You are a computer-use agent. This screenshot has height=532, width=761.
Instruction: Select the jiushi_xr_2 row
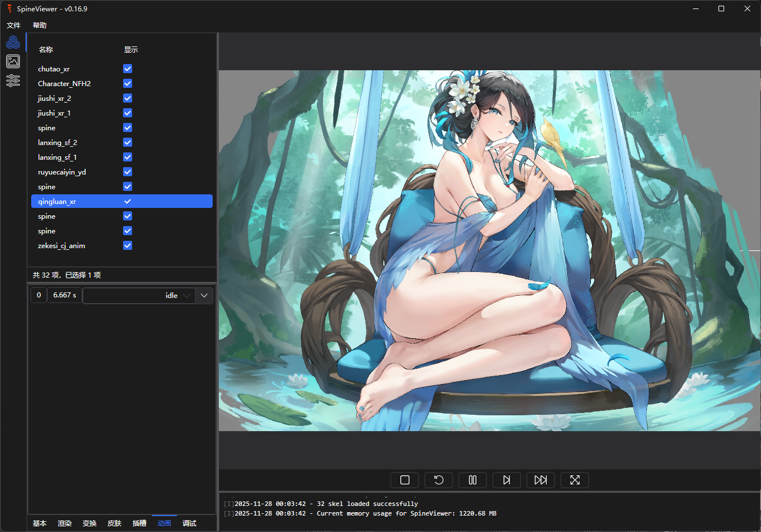(x=122, y=98)
